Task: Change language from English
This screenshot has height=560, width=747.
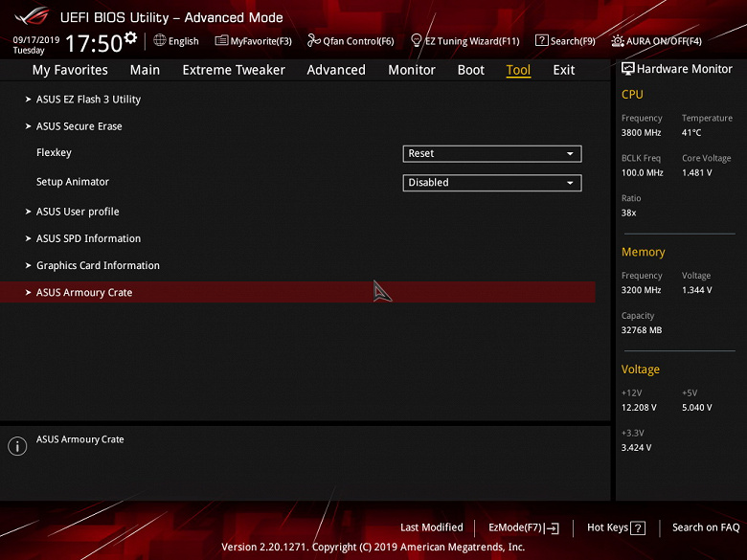Action: (x=184, y=41)
